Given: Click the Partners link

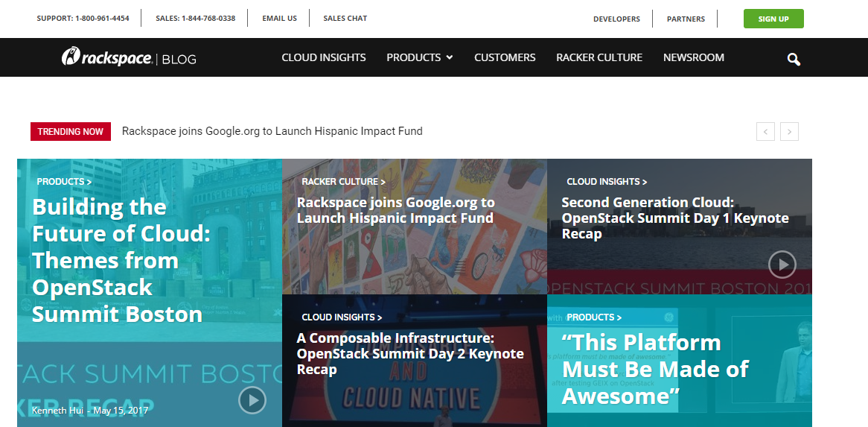Looking at the screenshot, I should [x=686, y=19].
